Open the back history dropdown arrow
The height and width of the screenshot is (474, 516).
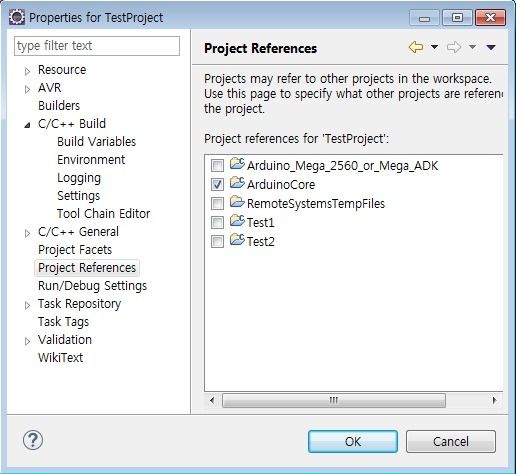434,47
